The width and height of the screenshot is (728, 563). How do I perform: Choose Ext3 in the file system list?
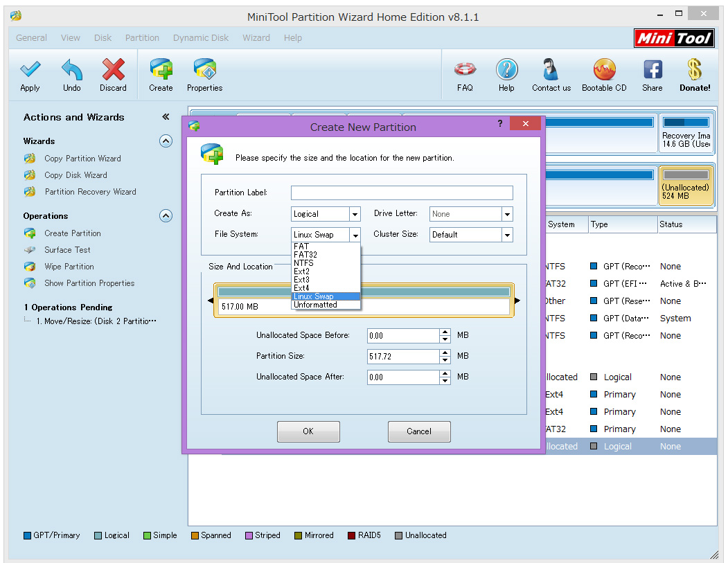[326, 280]
